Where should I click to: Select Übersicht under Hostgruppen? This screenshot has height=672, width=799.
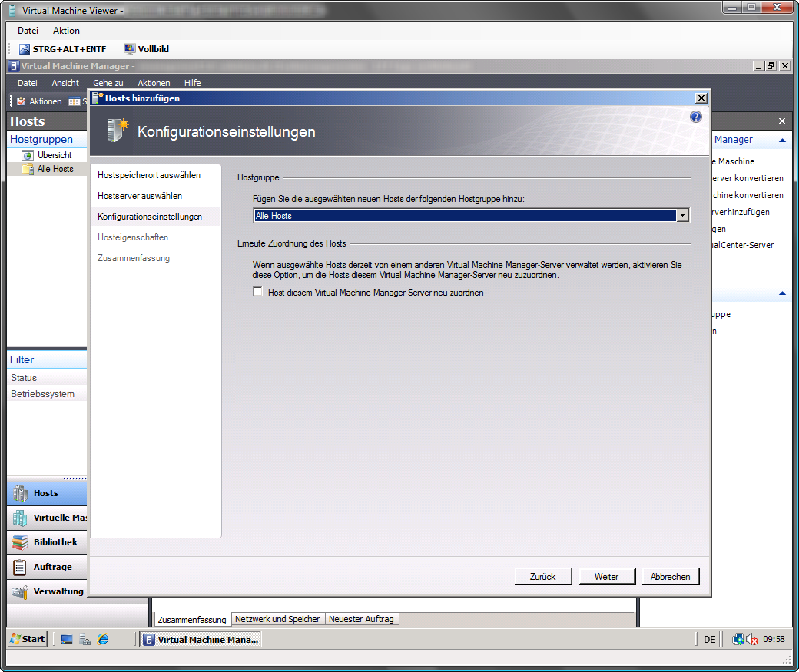48,155
